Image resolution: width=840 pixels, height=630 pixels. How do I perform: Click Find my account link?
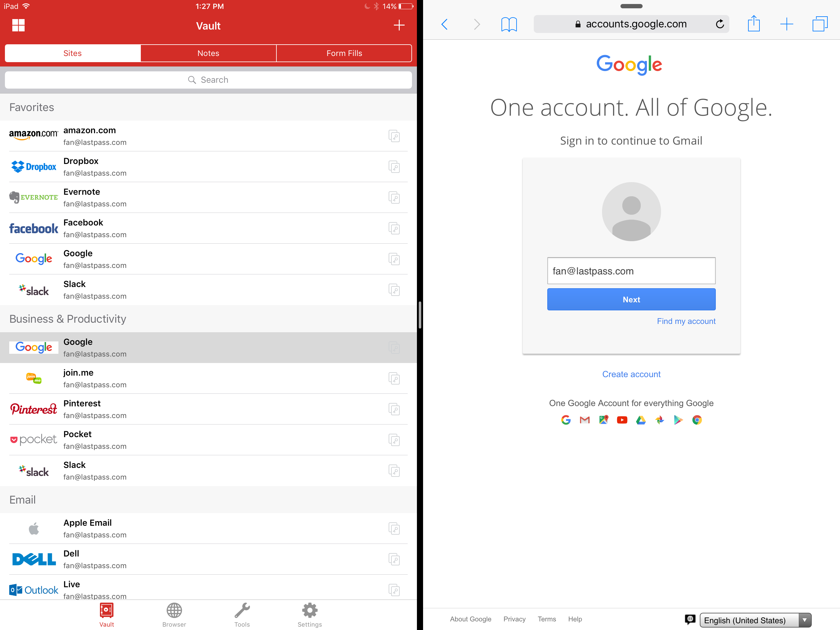pos(686,321)
